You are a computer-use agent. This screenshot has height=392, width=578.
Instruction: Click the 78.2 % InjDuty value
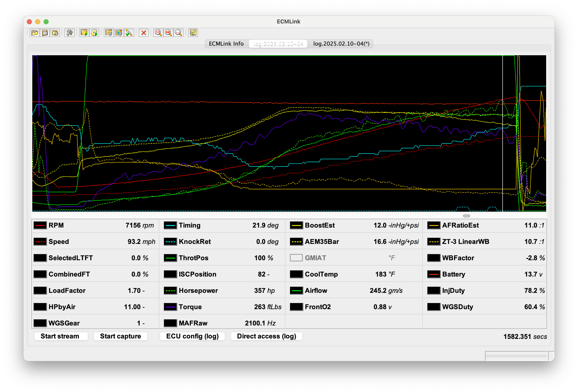point(534,290)
